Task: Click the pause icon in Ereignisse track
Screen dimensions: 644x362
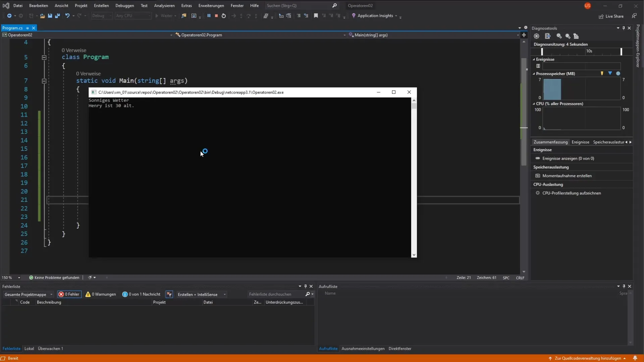Action: coord(538,66)
